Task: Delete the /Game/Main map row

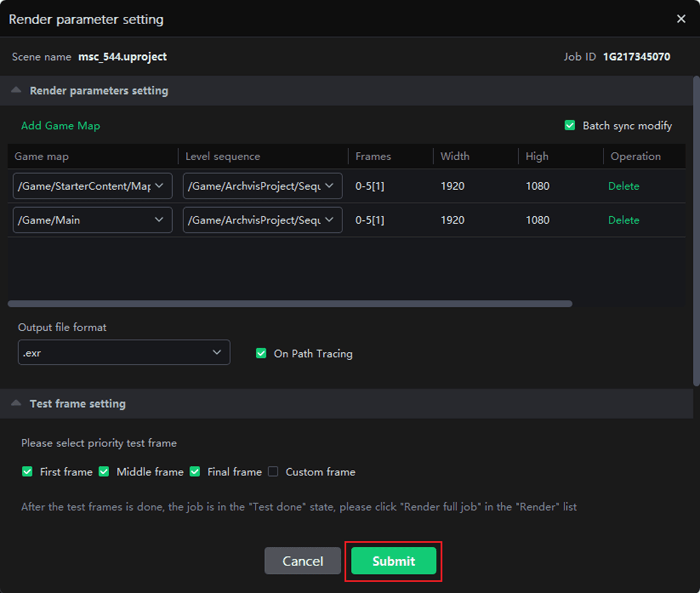Action: pos(623,220)
